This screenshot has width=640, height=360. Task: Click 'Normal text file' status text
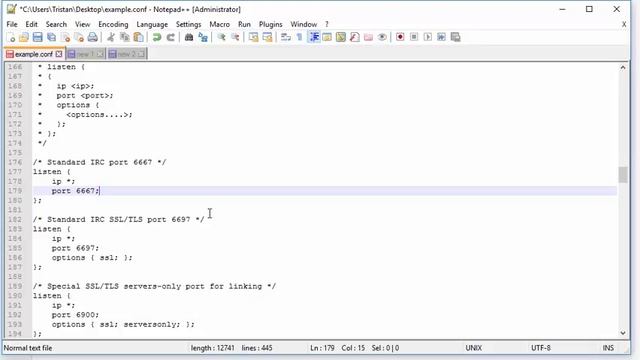click(x=28, y=348)
